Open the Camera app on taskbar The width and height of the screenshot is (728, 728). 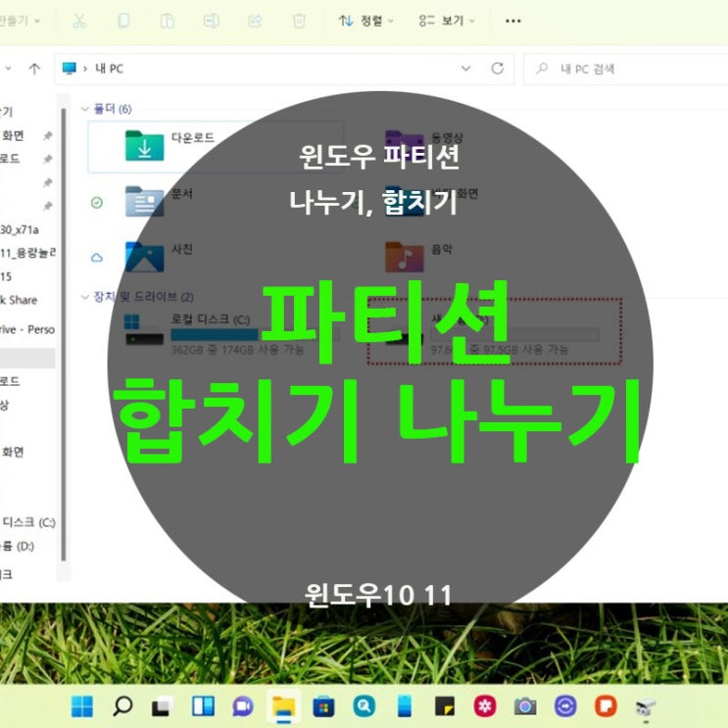coord(525,707)
